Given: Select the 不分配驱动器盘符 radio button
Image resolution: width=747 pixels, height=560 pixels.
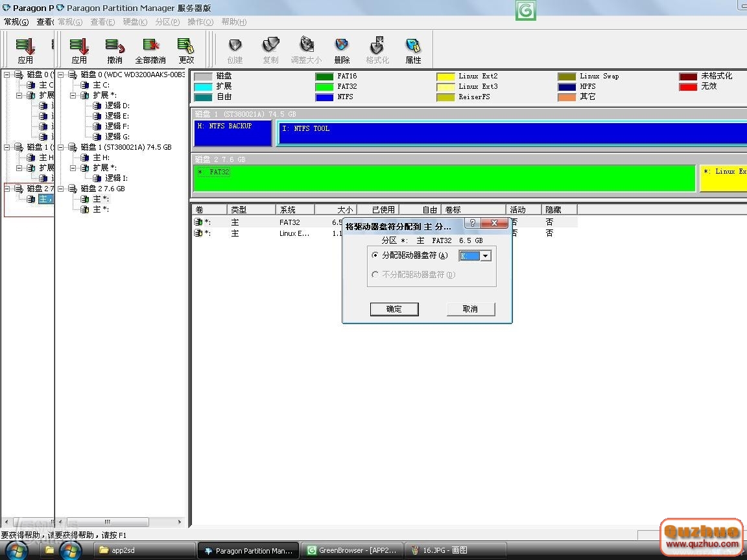Looking at the screenshot, I should point(375,275).
